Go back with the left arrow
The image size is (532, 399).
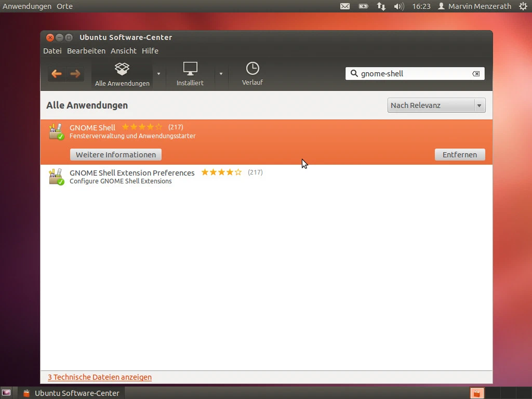click(57, 74)
